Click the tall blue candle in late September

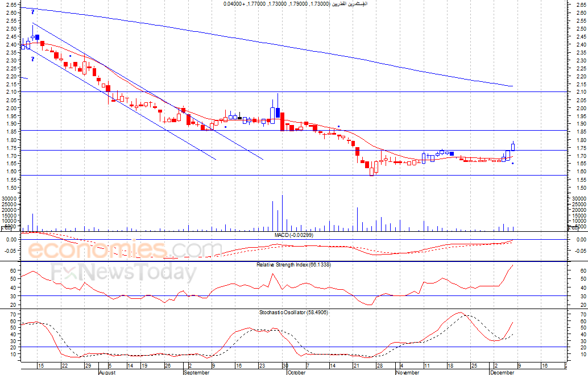click(278, 112)
